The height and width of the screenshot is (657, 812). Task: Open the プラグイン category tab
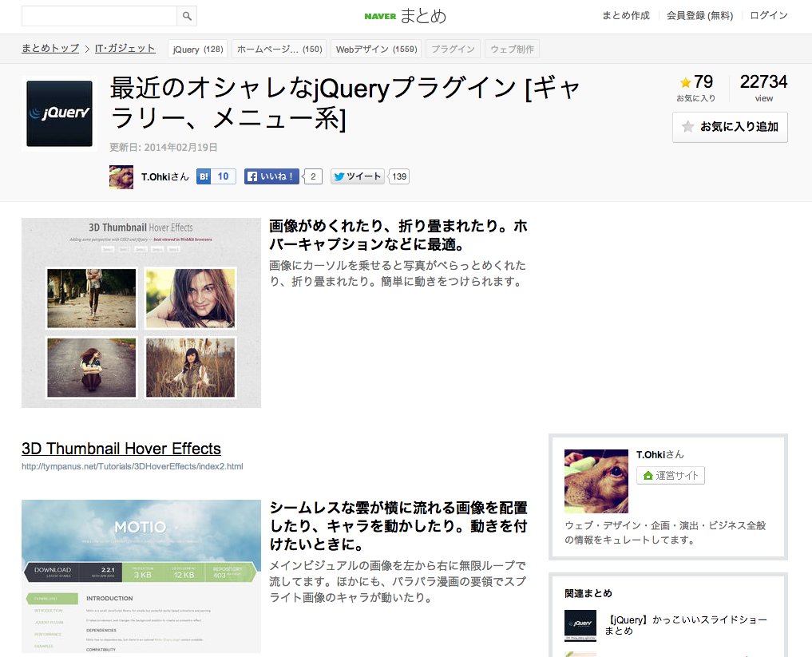[452, 48]
